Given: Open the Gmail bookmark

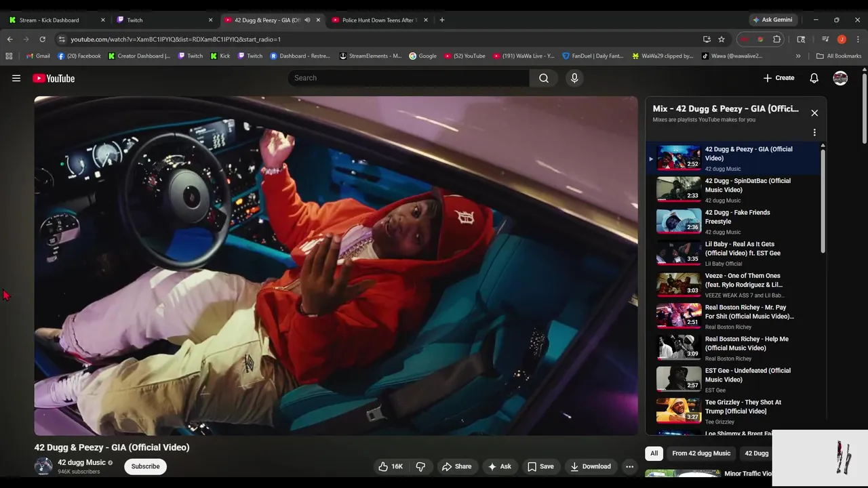Looking at the screenshot, I should click(38, 56).
